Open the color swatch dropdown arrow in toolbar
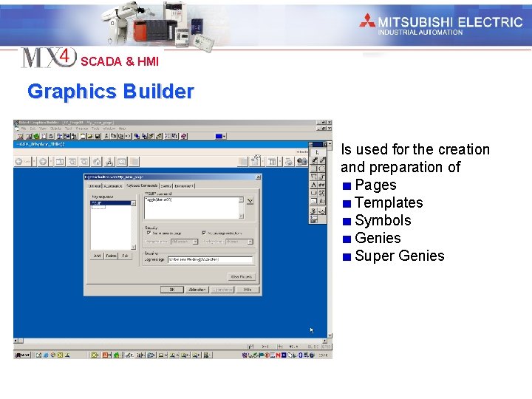The width and height of the screenshot is (532, 399). coord(225,137)
